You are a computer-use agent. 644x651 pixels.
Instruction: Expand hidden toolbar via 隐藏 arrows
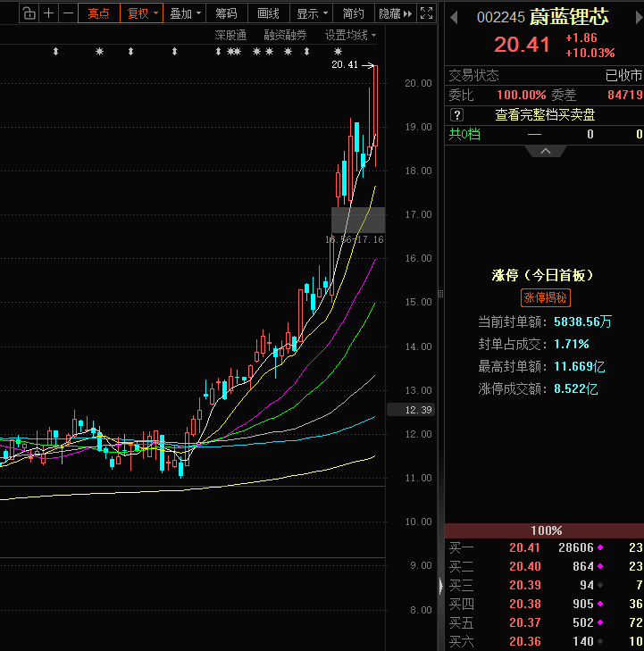396,13
